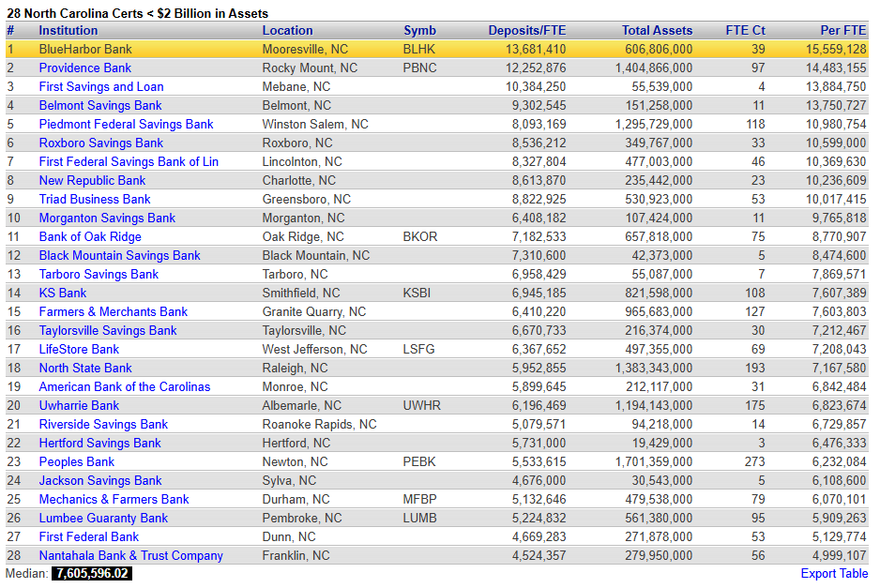
Task: Click Winston Salem, NC location cell
Action: pos(315,125)
